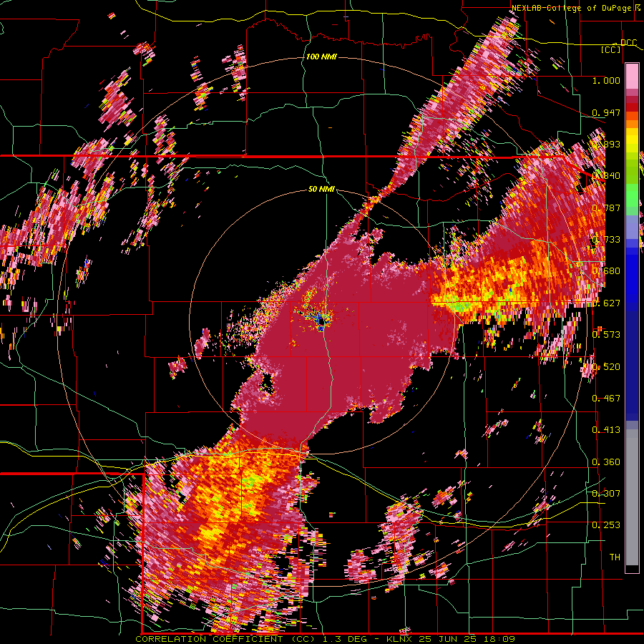The width and height of the screenshot is (644, 644).
Task: Click the 0.467 scale value
Action: tap(606, 398)
